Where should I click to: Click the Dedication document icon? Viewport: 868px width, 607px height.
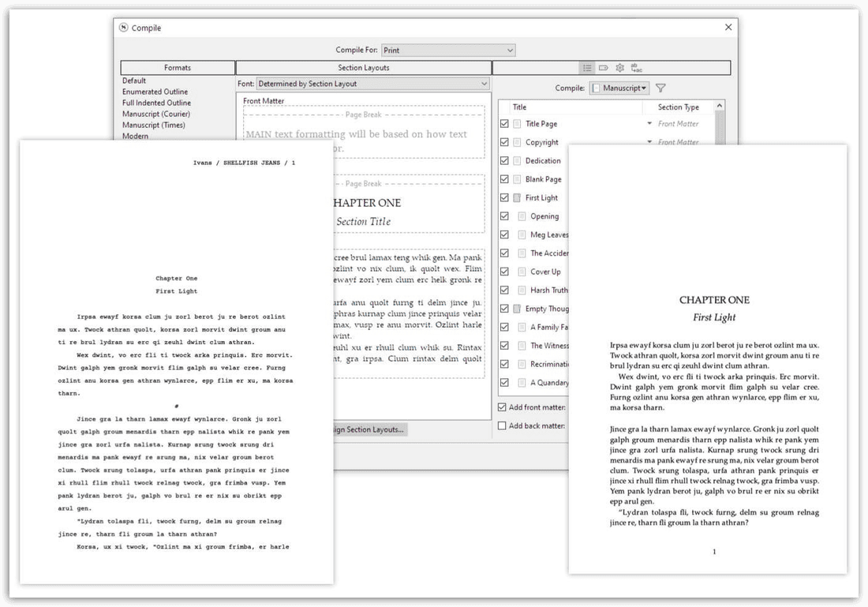pyautogui.click(x=517, y=160)
